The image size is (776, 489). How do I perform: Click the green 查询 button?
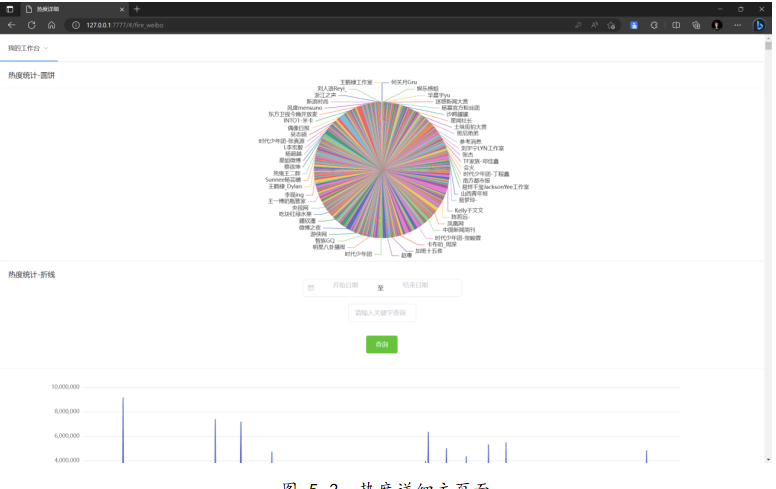pos(382,344)
